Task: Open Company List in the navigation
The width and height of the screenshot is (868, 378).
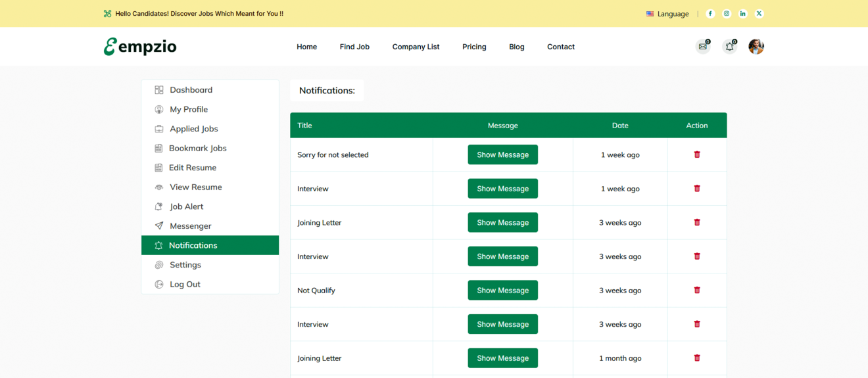Action: coord(416,47)
